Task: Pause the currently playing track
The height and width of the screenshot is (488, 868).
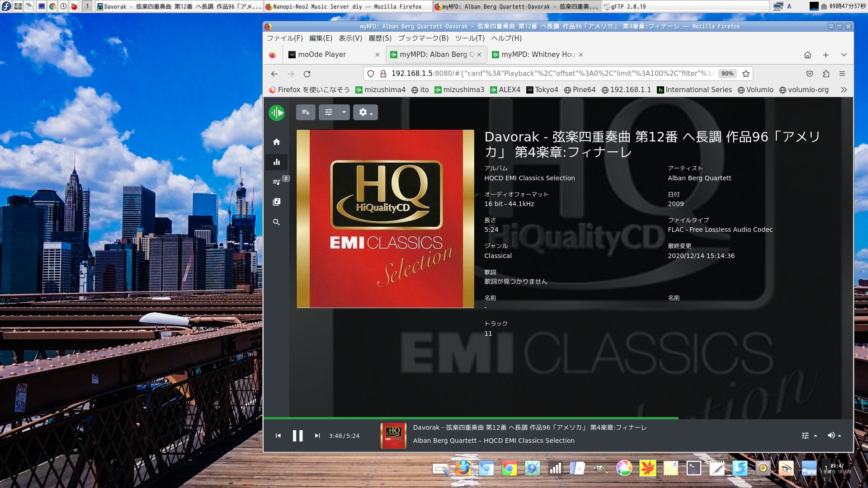Action: point(297,435)
